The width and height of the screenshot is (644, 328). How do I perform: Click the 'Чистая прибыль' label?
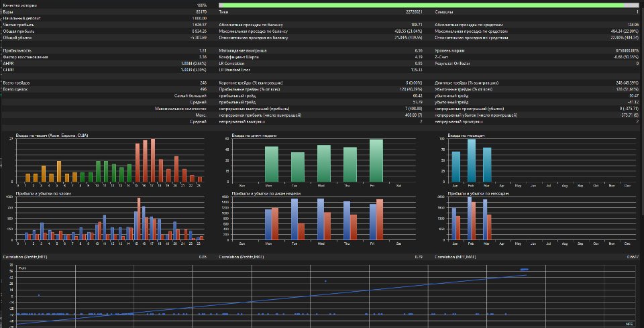pyautogui.click(x=19, y=25)
